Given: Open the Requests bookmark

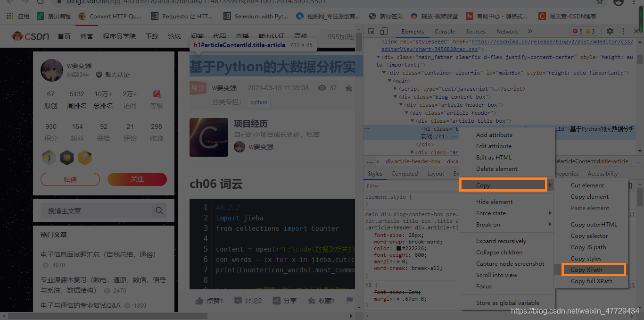Looking at the screenshot, I should pos(182,16).
